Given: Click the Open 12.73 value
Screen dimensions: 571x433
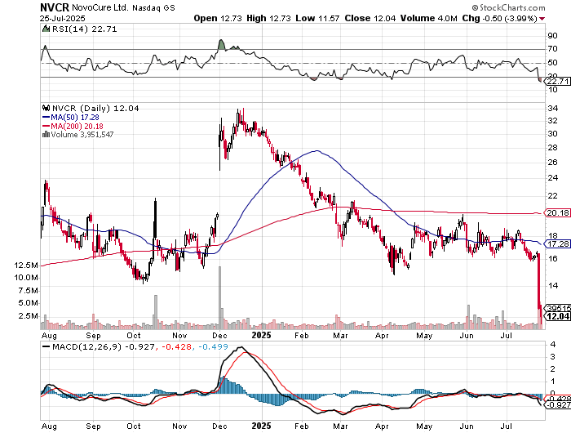Looking at the screenshot, I should 218,18.
